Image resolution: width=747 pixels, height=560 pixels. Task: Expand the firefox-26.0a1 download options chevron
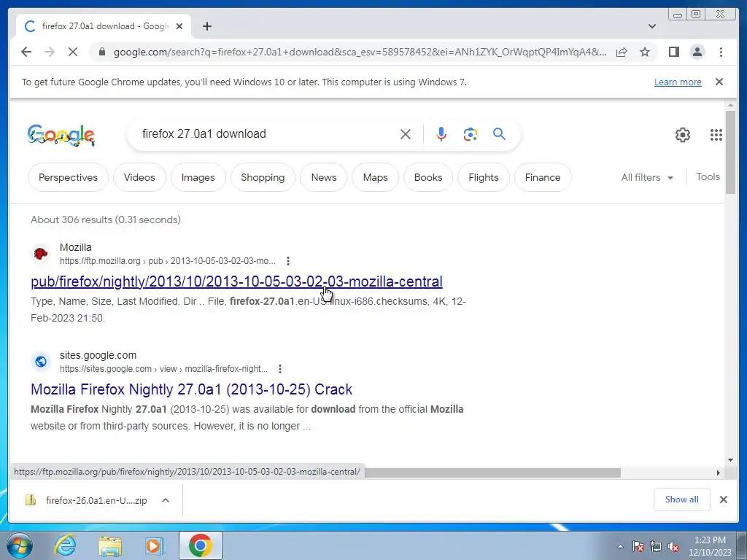click(x=166, y=500)
